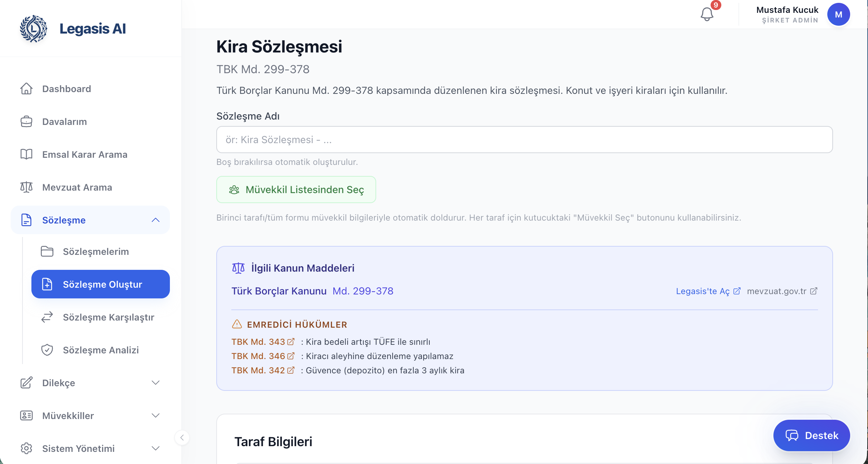Navigate to Mevzuat Arama
868x464 pixels.
click(90, 187)
